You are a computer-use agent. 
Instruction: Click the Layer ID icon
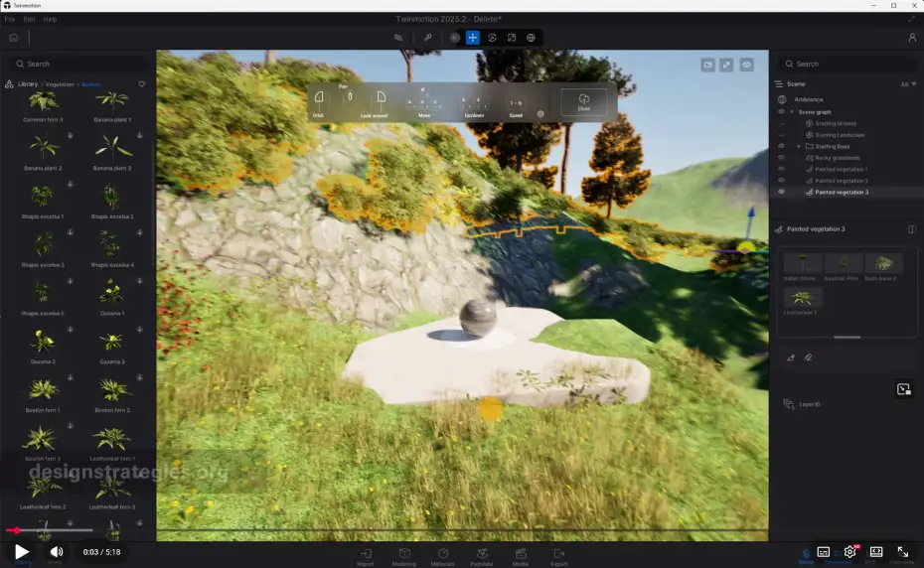tap(789, 403)
